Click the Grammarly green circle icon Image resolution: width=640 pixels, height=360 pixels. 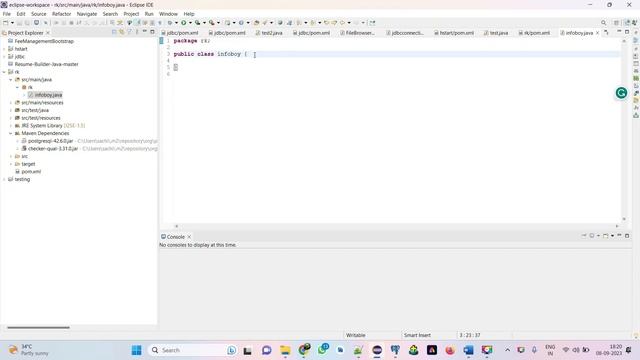tap(621, 93)
